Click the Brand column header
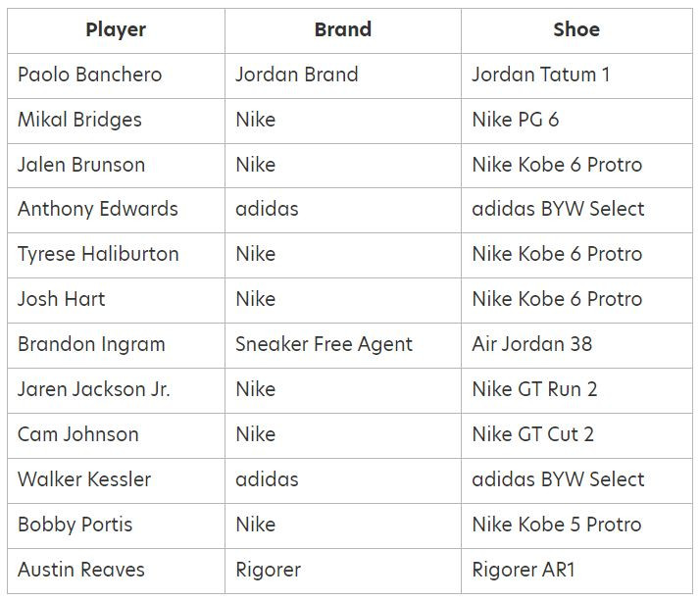The width and height of the screenshot is (700, 601). point(343,30)
